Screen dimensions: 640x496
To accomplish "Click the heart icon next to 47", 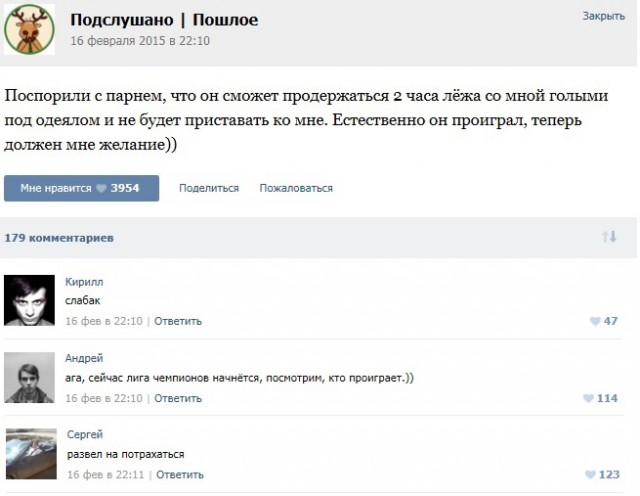I will 597,322.
